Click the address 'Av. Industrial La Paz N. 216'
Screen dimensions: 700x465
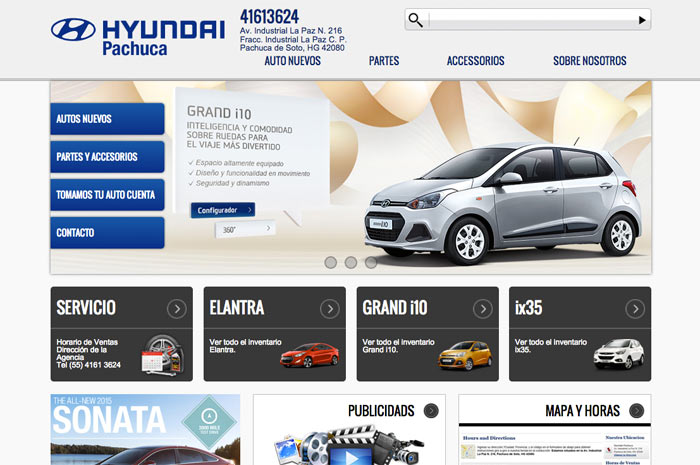291,31
